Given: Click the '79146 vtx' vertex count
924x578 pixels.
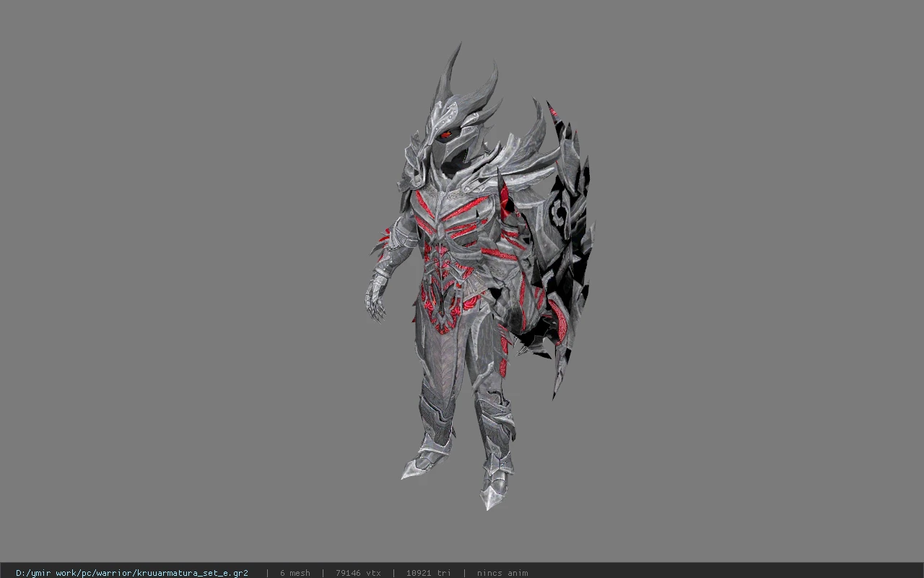Looking at the screenshot, I should tap(358, 573).
